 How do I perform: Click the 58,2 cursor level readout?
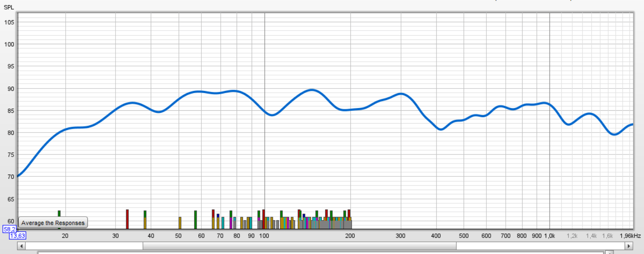[x=9, y=229]
